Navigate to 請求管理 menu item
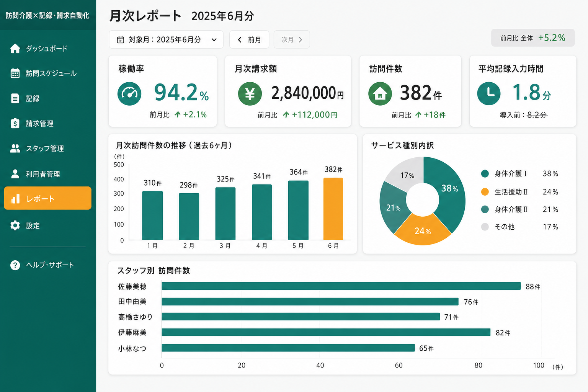 (x=47, y=123)
